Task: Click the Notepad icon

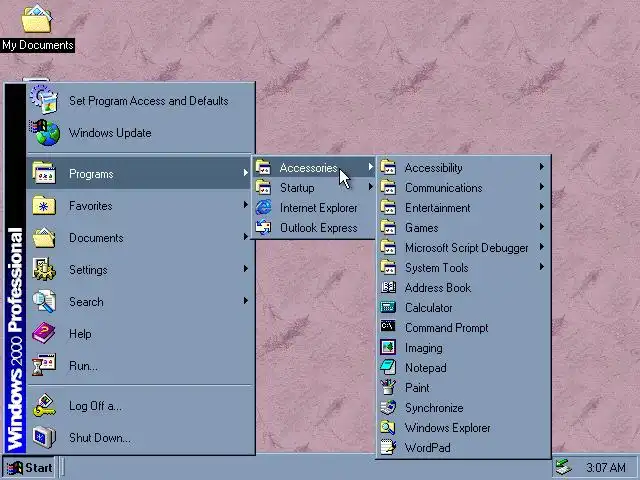Action: click(x=388, y=367)
